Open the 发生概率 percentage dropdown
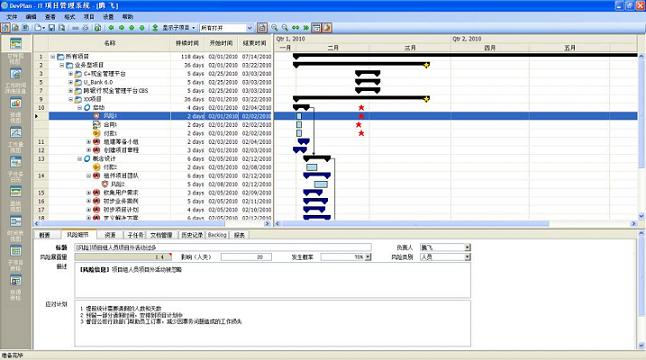Viewport: 646px width, 360px height. pos(368,257)
